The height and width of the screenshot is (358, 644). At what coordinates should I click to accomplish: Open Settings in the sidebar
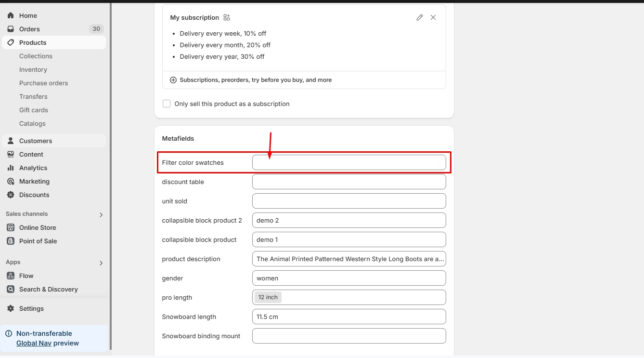31,308
